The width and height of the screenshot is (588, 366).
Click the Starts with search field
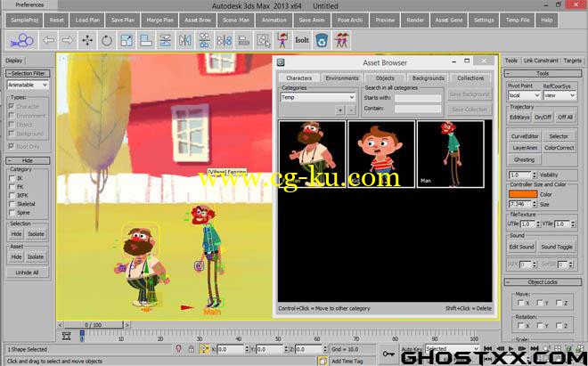pos(418,98)
